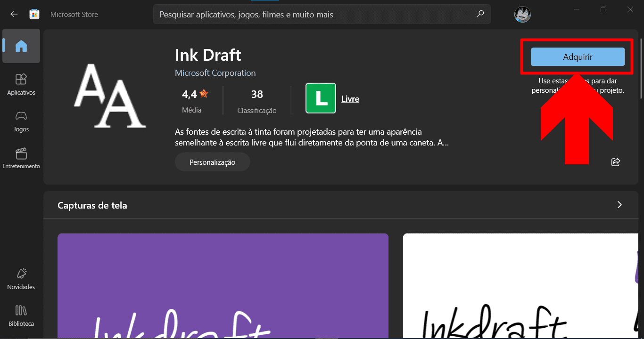Click the Ink Draft AA app logo
The height and width of the screenshot is (339, 644).
109,96
